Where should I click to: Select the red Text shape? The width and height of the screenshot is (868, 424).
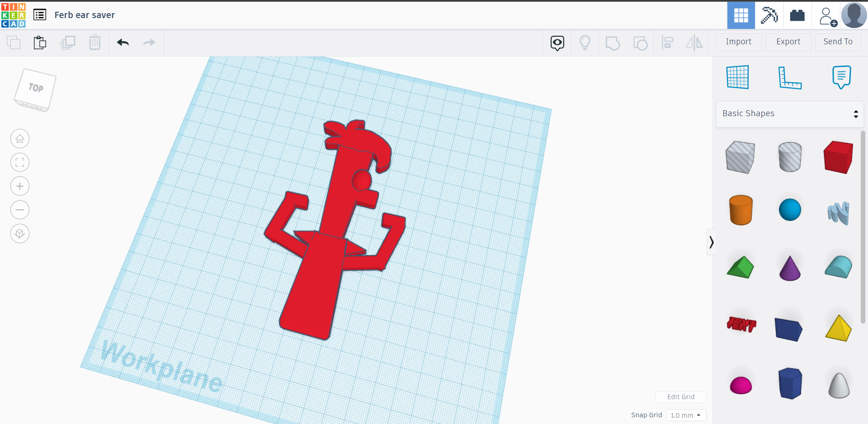point(741,324)
